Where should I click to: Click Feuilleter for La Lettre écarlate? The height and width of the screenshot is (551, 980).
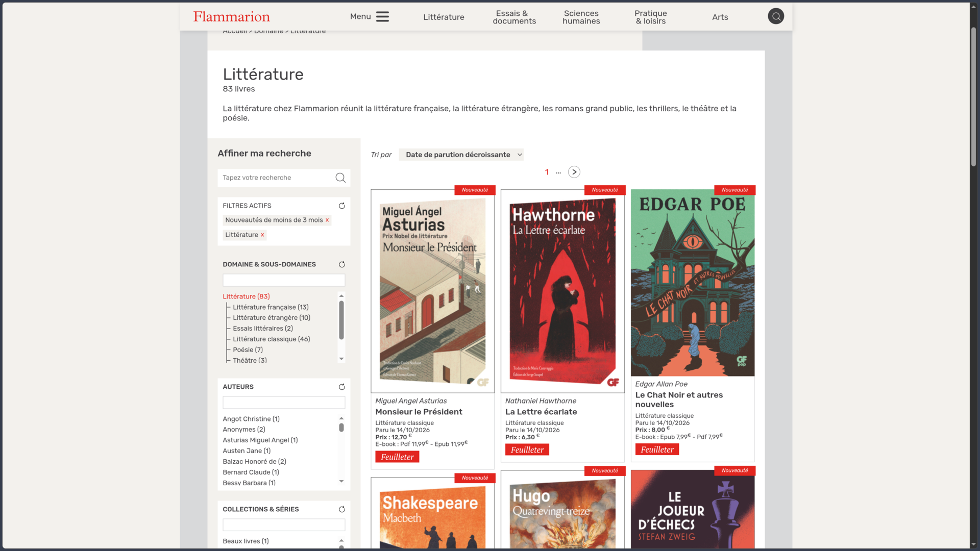pyautogui.click(x=527, y=450)
